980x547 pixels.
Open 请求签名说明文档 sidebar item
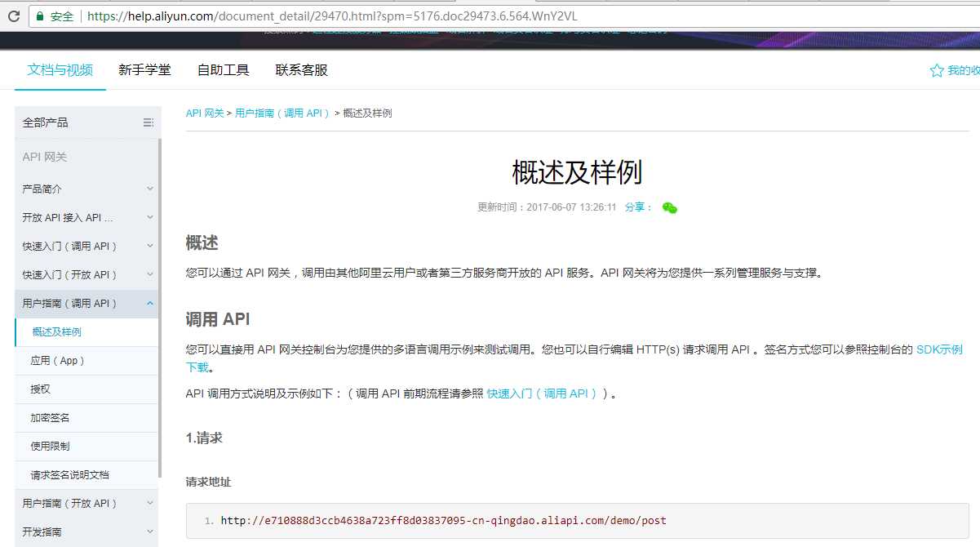(86, 474)
